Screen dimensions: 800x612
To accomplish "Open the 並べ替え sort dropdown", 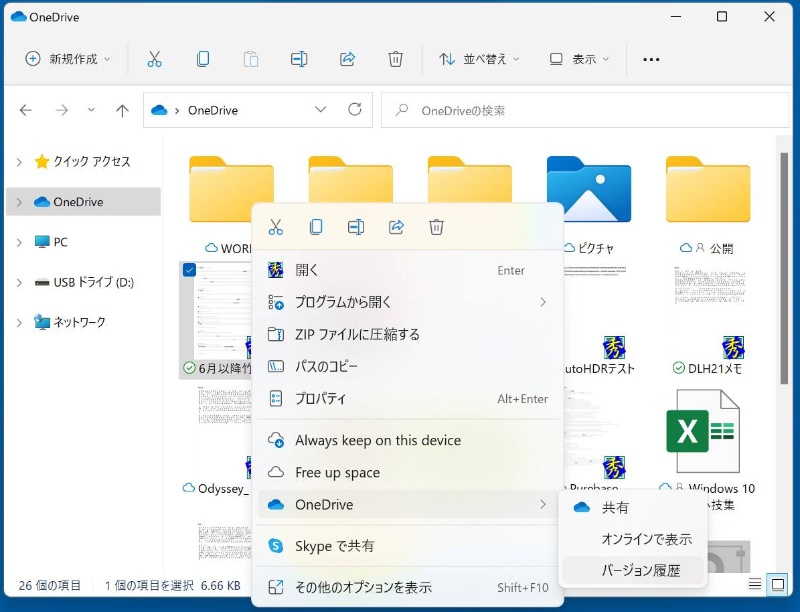I will [x=479, y=59].
